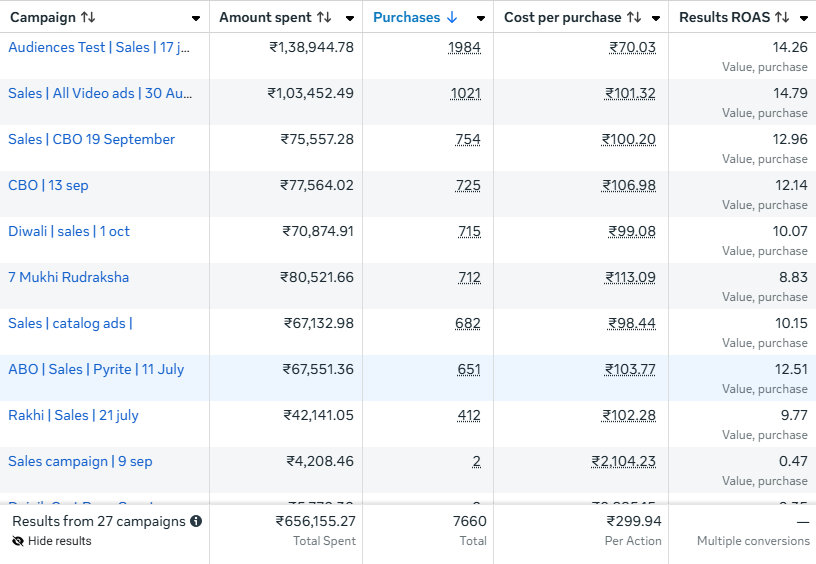Open the Campaign column dropdown arrow

tap(195, 18)
